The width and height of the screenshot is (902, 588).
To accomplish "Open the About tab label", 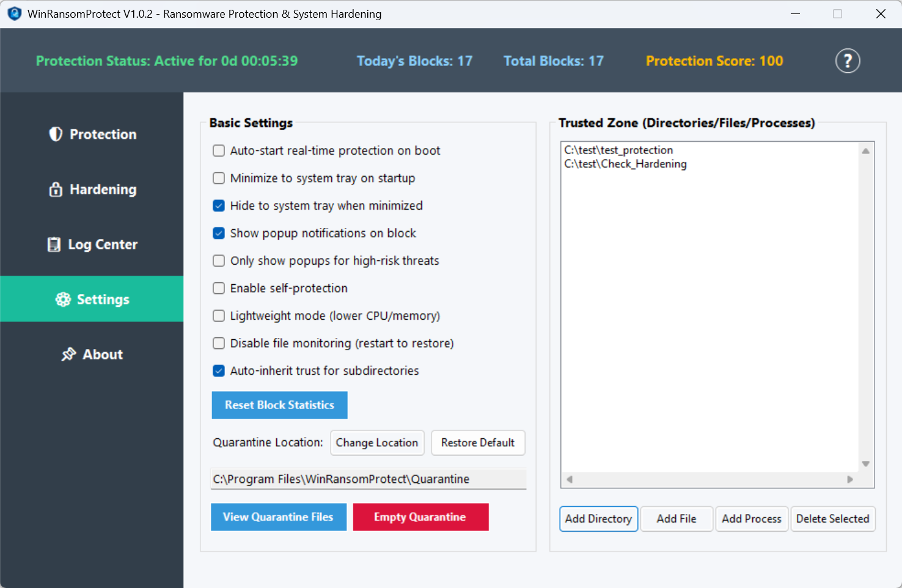I will 103,355.
